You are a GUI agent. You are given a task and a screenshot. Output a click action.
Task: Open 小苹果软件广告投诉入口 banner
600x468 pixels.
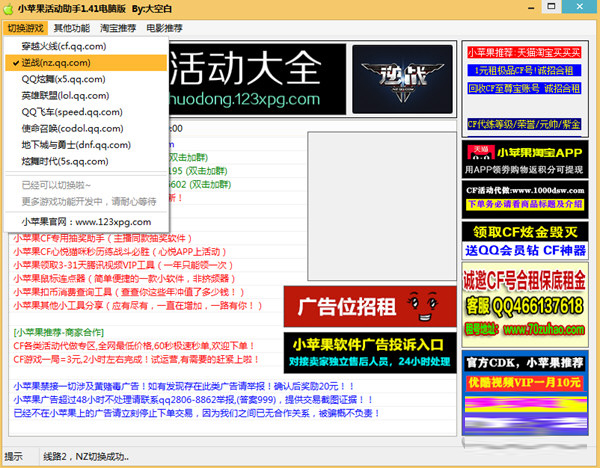coord(365,351)
